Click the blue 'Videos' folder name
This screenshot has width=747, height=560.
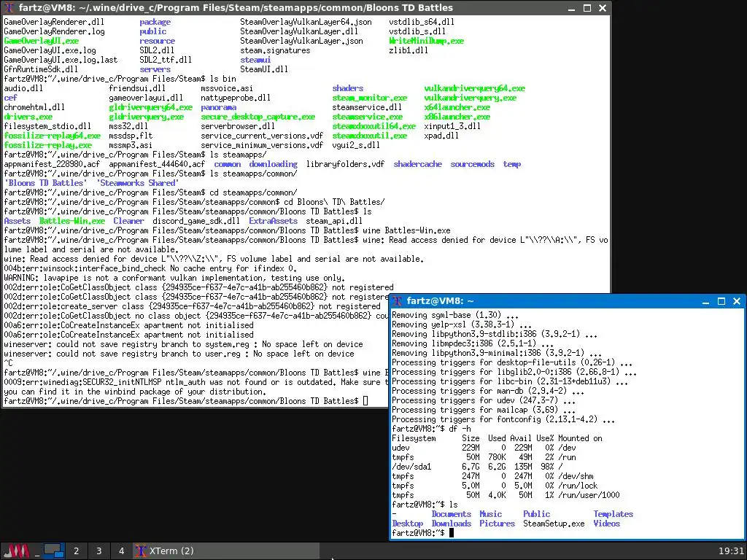pos(606,524)
